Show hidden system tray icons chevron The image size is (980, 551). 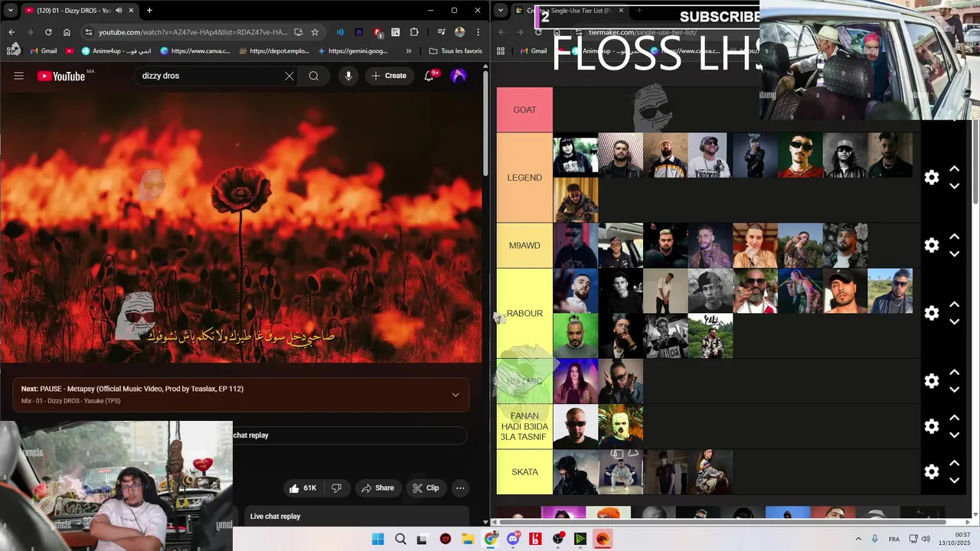pos(857,539)
